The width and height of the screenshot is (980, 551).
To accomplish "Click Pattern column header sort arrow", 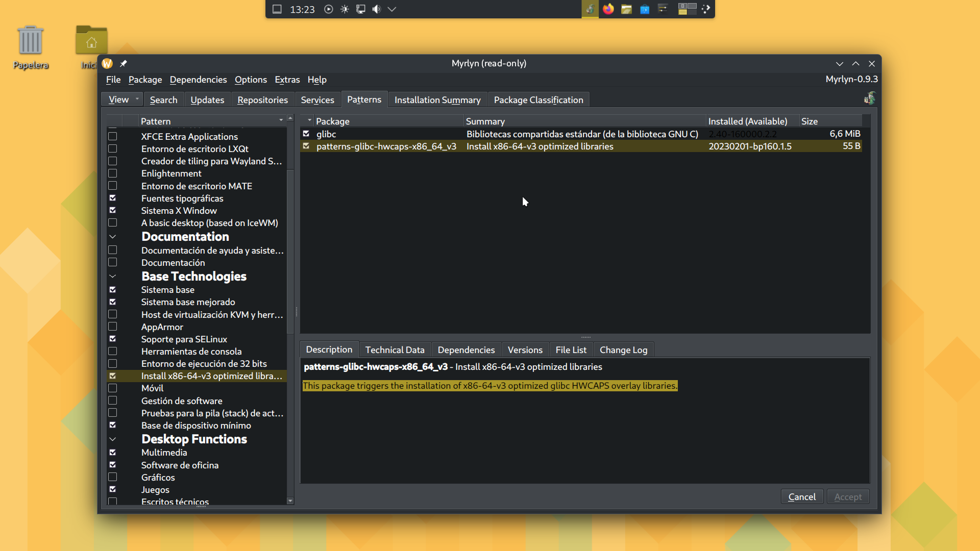I will tap(281, 120).
